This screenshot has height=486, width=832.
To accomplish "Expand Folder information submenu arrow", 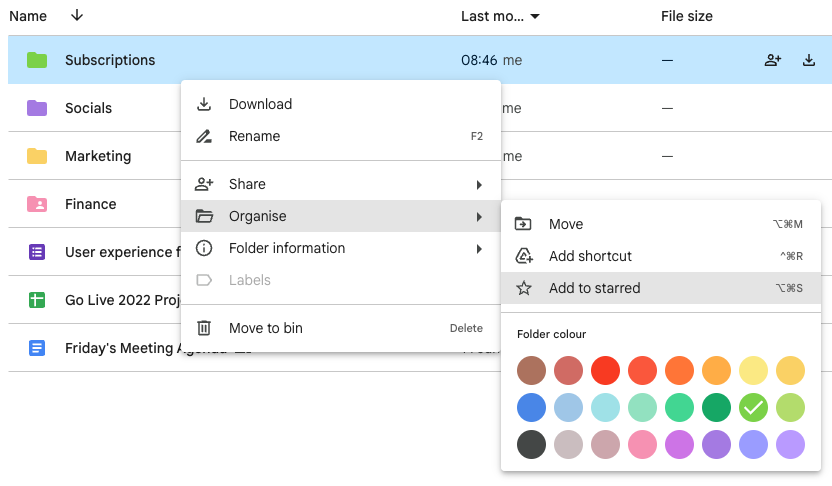I will [479, 249].
